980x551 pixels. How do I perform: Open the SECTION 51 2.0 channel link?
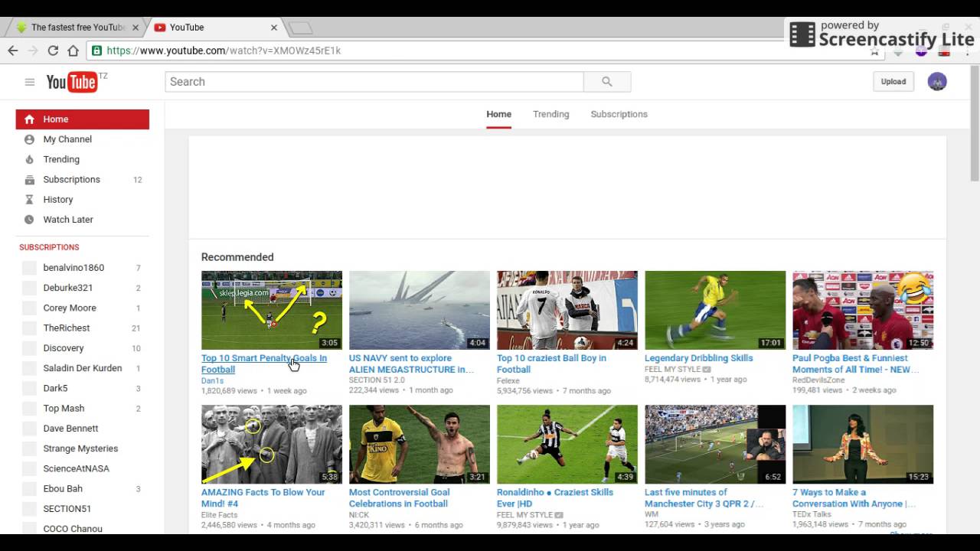tap(377, 380)
